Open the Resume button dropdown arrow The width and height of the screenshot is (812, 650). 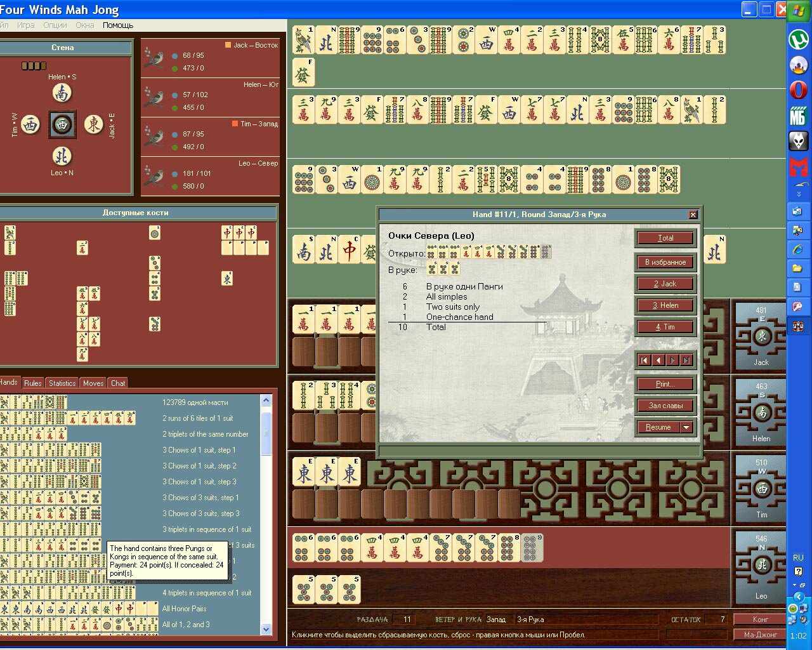pyautogui.click(x=686, y=427)
